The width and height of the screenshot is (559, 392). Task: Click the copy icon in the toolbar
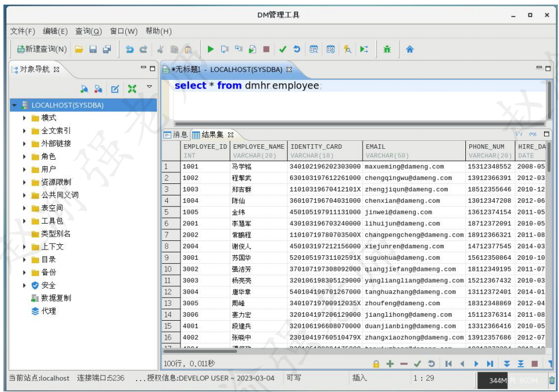pos(174,49)
